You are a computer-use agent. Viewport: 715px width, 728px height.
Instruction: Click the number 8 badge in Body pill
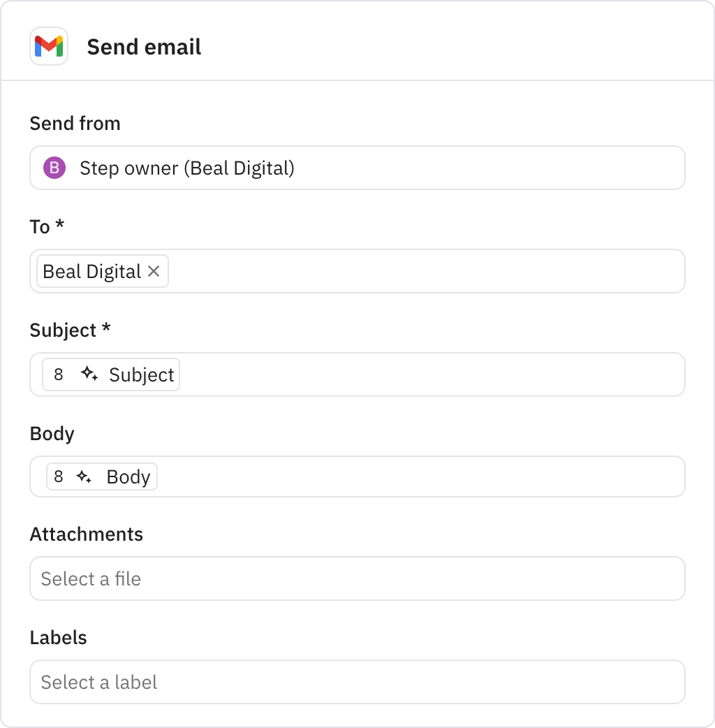59,476
